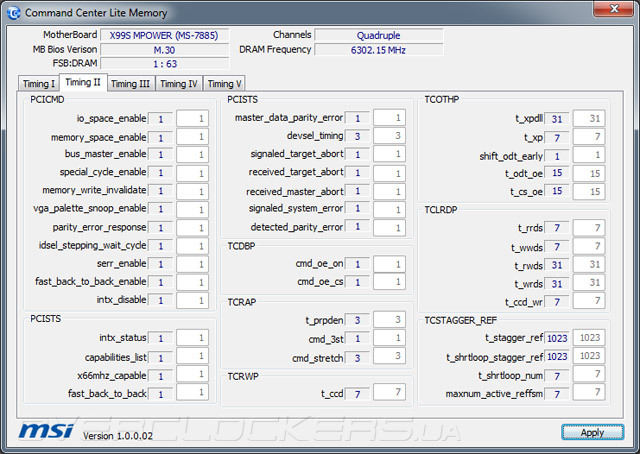Image resolution: width=640 pixels, height=454 pixels.
Task: Edit the parity_error_response input field
Action: [x=192, y=227]
